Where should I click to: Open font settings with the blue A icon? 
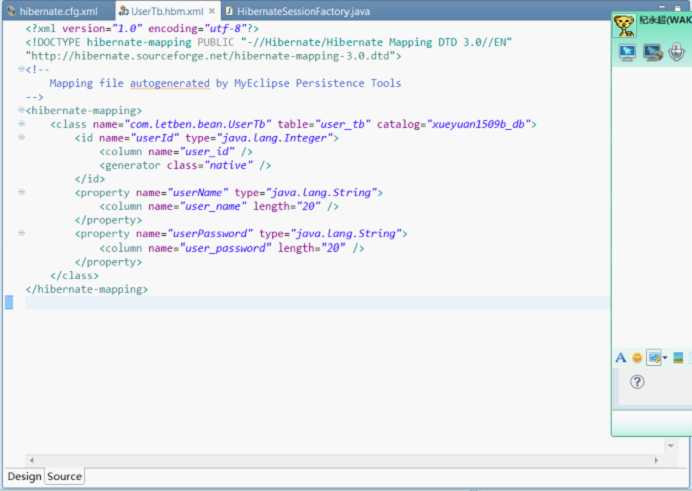[x=621, y=358]
